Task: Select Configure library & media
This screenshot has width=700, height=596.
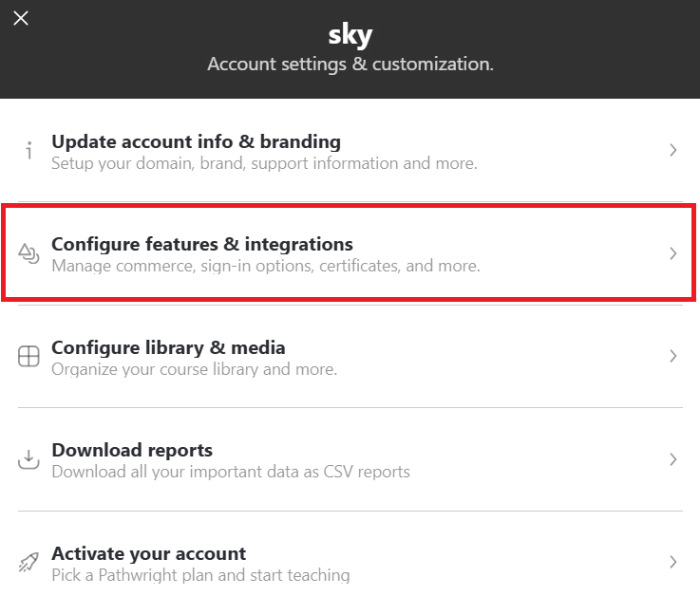Action: (168, 347)
